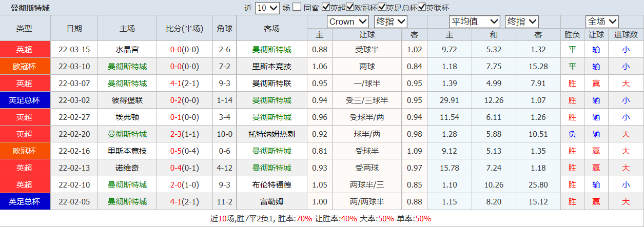The height and width of the screenshot is (228, 644).
Task: Uncheck the 英超 league filter
Action: click(326, 8)
